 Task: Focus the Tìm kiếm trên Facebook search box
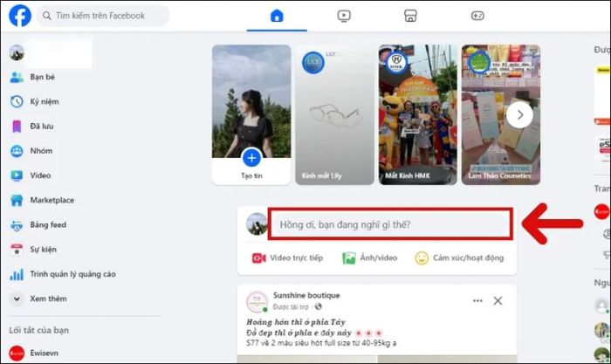click(x=103, y=16)
